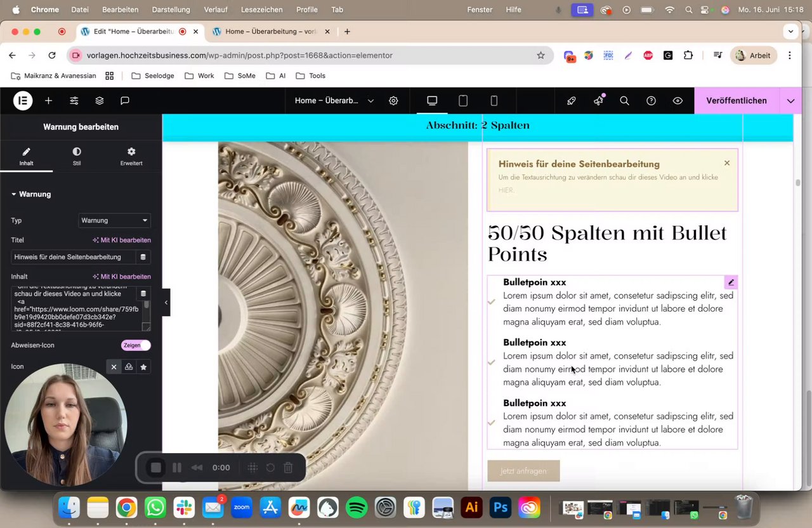
Task: Click the Jetzt anfragen button
Action: (x=523, y=471)
